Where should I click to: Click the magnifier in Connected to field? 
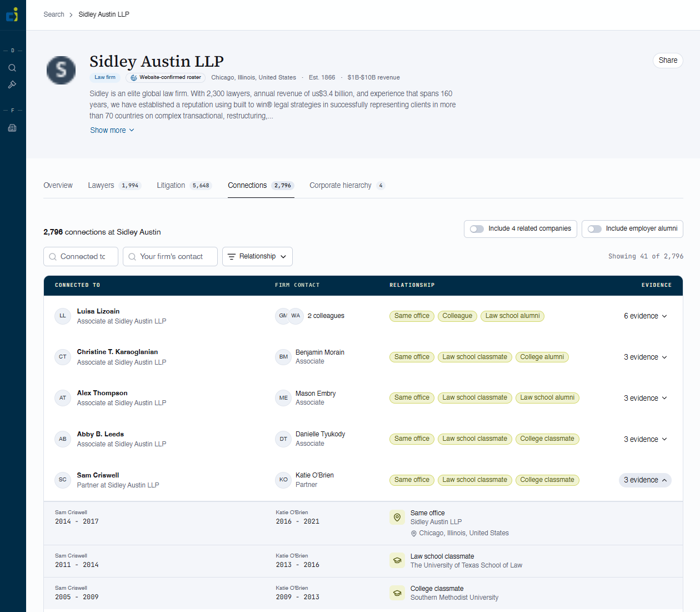tap(53, 257)
